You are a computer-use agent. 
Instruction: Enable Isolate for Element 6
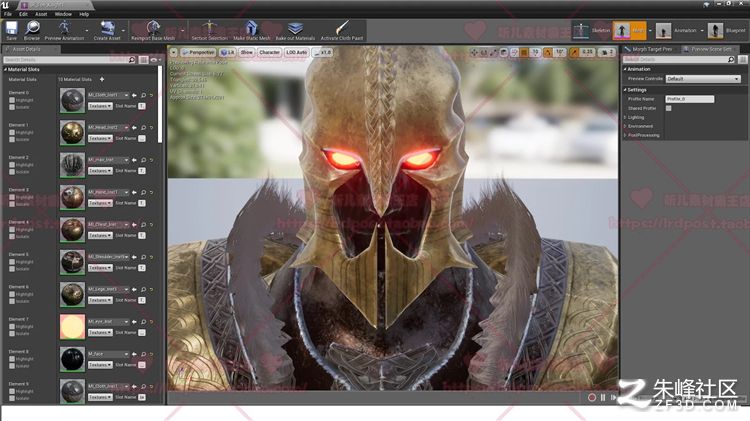(12, 301)
